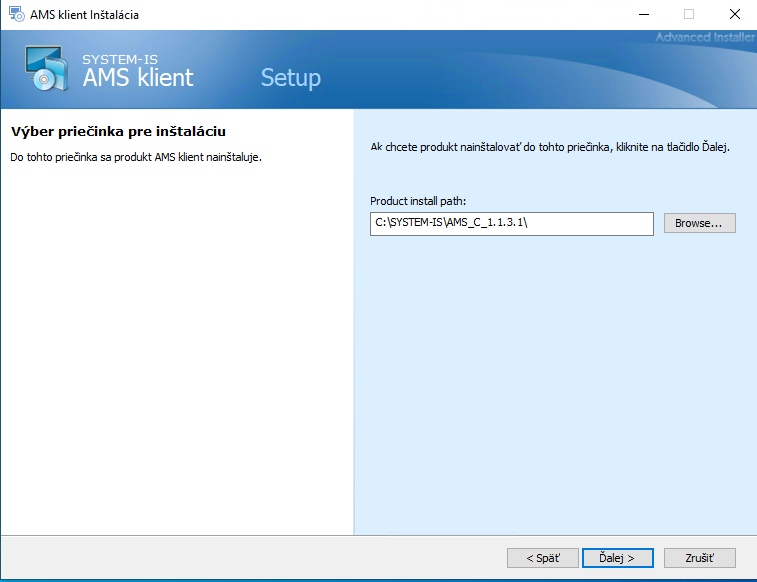
Task: Click the 'SYSTEM-IS' banner text
Action: tap(120, 59)
